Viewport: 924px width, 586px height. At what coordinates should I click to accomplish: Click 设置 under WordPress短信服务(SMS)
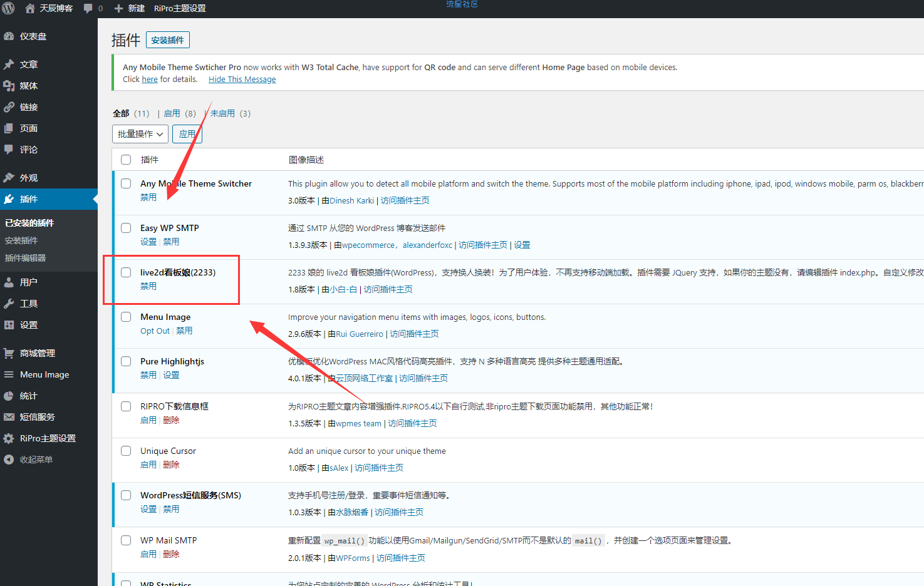148,509
